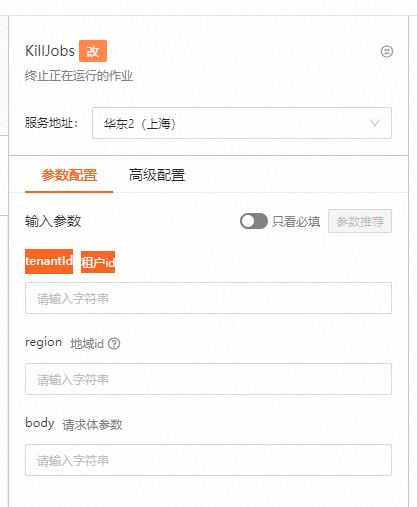417x507 pixels.
Task: Click the highlighted 租户id description label
Action: [x=98, y=262]
